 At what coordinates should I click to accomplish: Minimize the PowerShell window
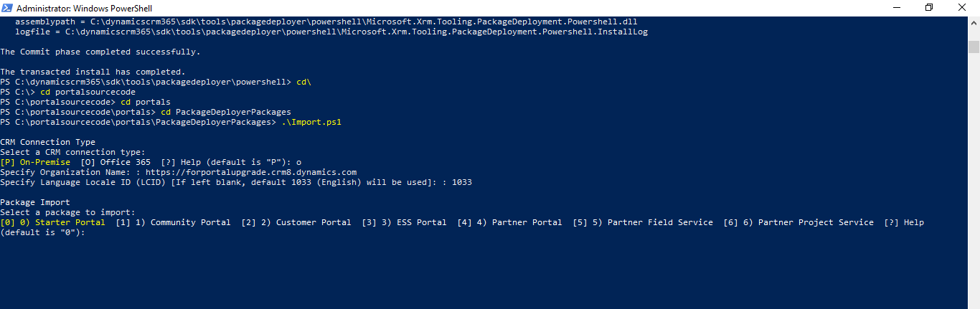tap(896, 7)
